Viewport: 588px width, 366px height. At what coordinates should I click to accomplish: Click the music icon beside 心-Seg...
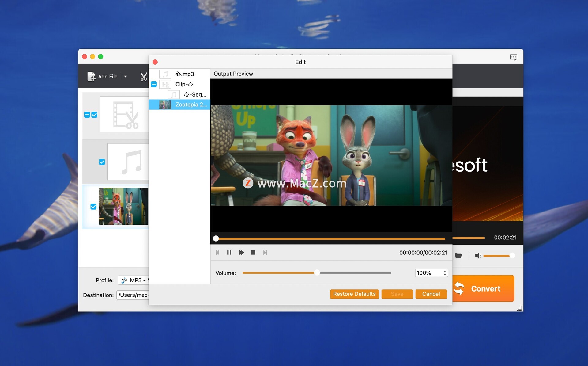tap(174, 94)
